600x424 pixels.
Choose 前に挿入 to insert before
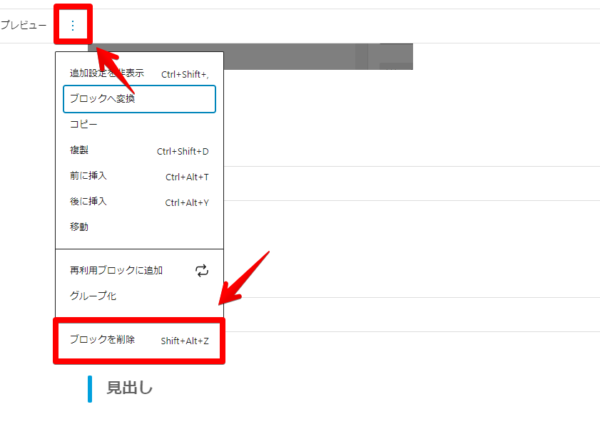[88, 176]
